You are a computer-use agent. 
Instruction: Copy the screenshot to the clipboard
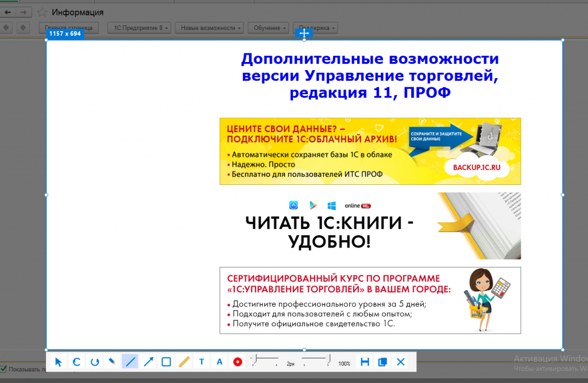pyautogui.click(x=382, y=362)
